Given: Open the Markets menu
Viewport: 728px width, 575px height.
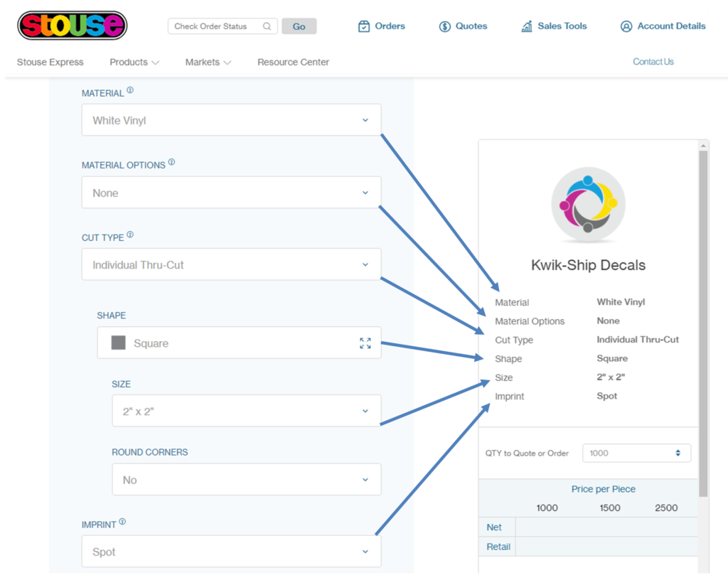Looking at the screenshot, I should pyautogui.click(x=208, y=63).
